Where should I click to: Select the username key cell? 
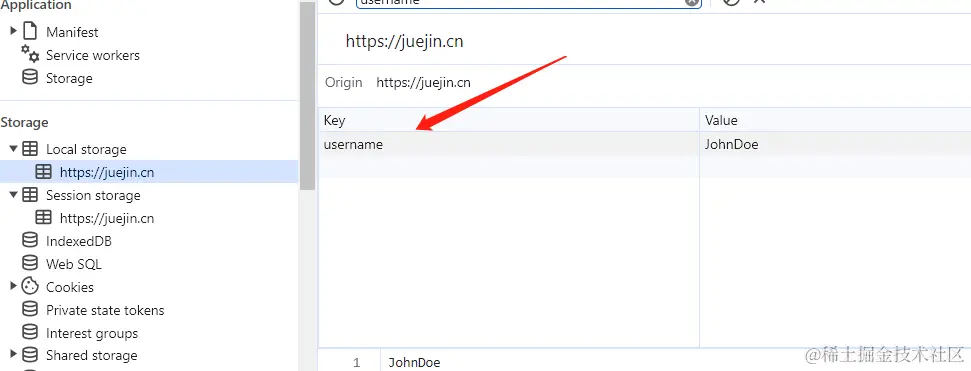pyautogui.click(x=508, y=144)
